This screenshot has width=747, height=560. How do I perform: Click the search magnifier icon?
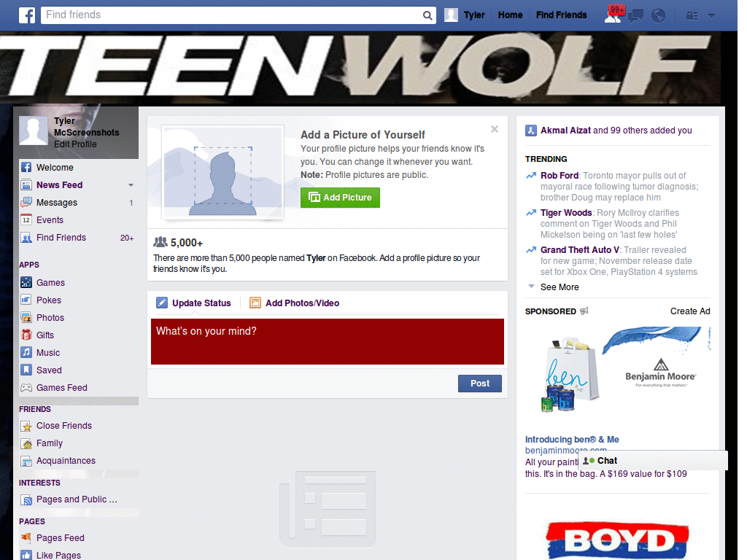coord(427,15)
